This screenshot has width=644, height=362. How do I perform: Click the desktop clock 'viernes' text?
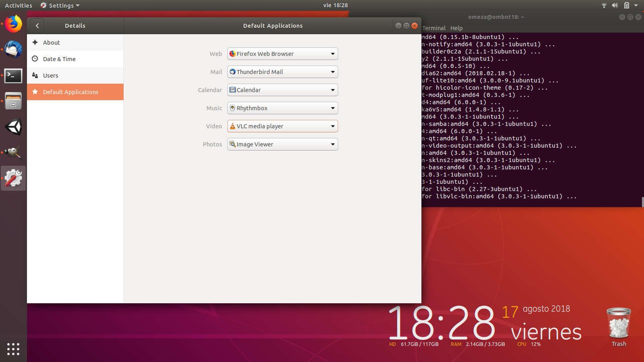[x=546, y=332]
